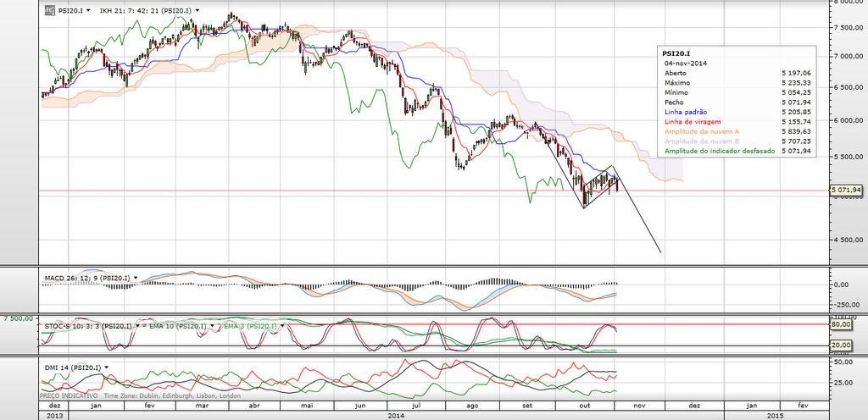The height and width of the screenshot is (420, 868).
Task: Select the out month on the time axis
Action: (585, 406)
